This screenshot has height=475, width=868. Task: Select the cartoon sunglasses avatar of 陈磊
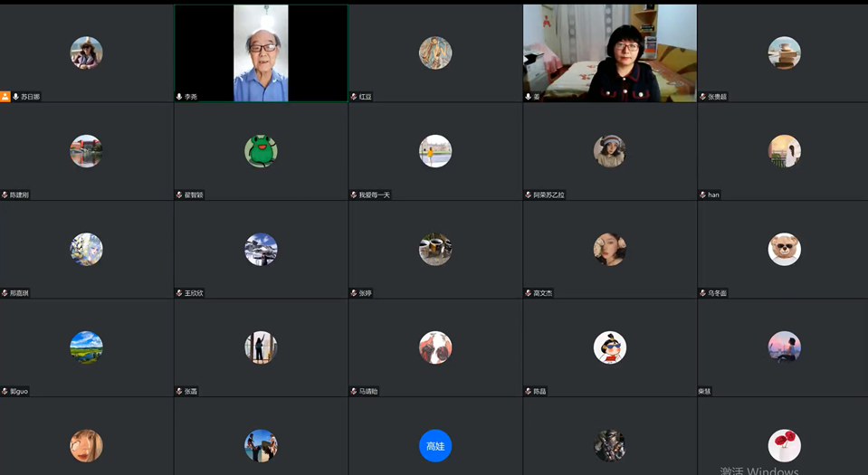pyautogui.click(x=610, y=347)
